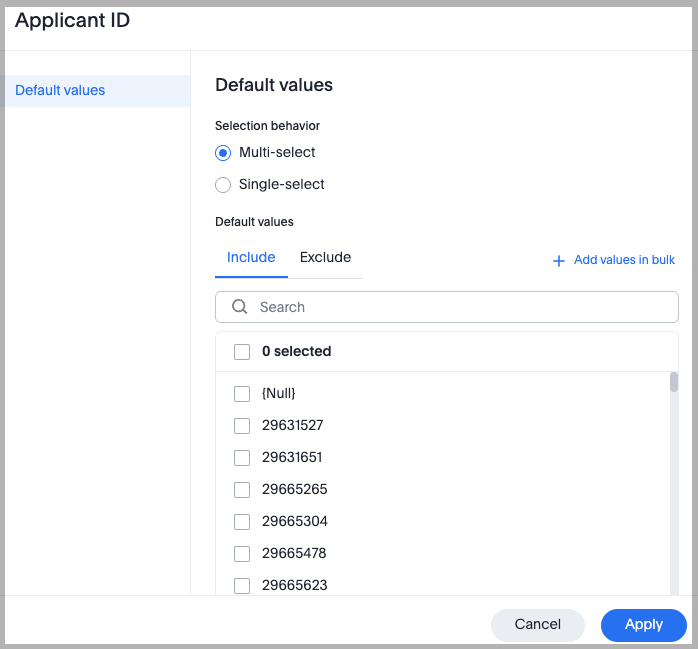Click the magnifier icon in the search box
Screen dimensions: 698x649
(240, 307)
